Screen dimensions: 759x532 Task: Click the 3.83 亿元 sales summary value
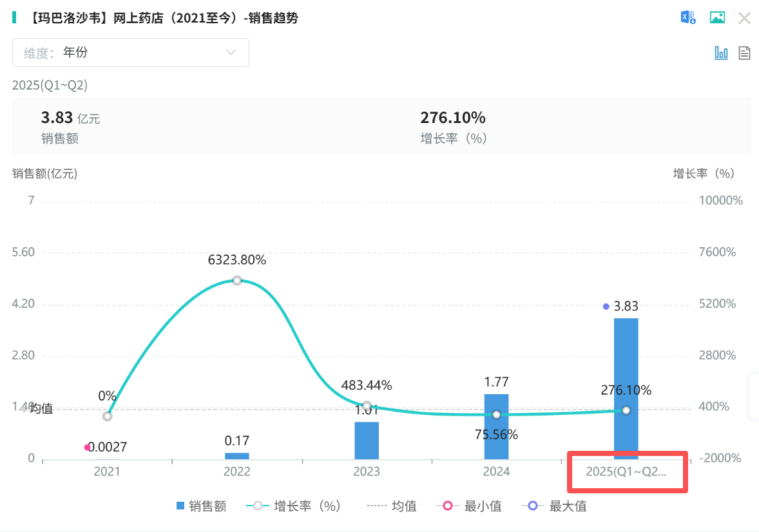click(x=70, y=118)
